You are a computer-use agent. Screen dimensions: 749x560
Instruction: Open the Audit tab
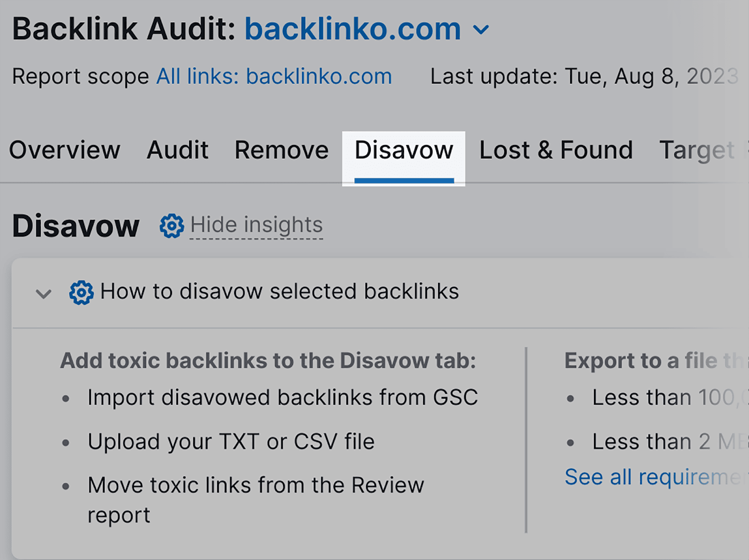coord(177,150)
